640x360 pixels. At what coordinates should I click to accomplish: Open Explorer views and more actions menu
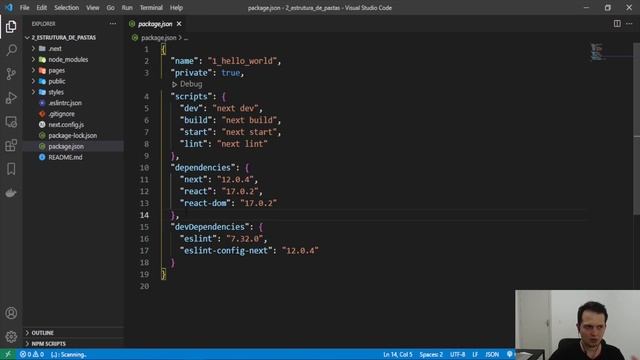tap(113, 24)
